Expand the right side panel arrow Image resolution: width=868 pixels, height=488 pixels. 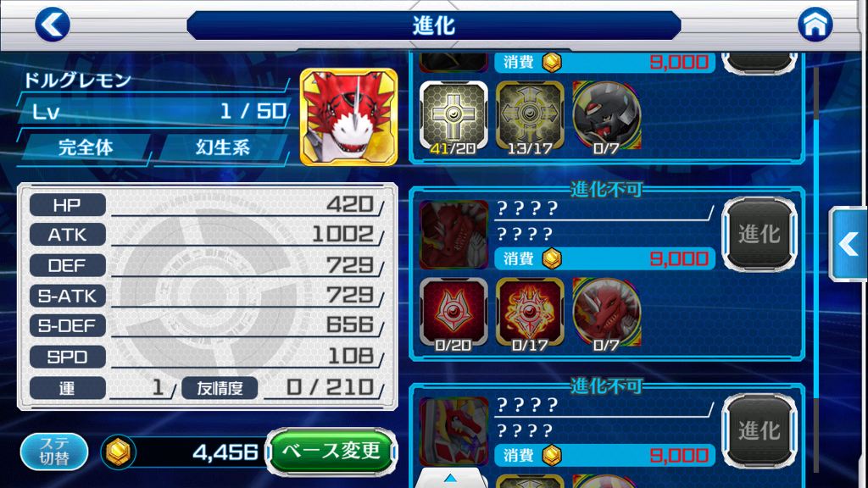point(848,244)
